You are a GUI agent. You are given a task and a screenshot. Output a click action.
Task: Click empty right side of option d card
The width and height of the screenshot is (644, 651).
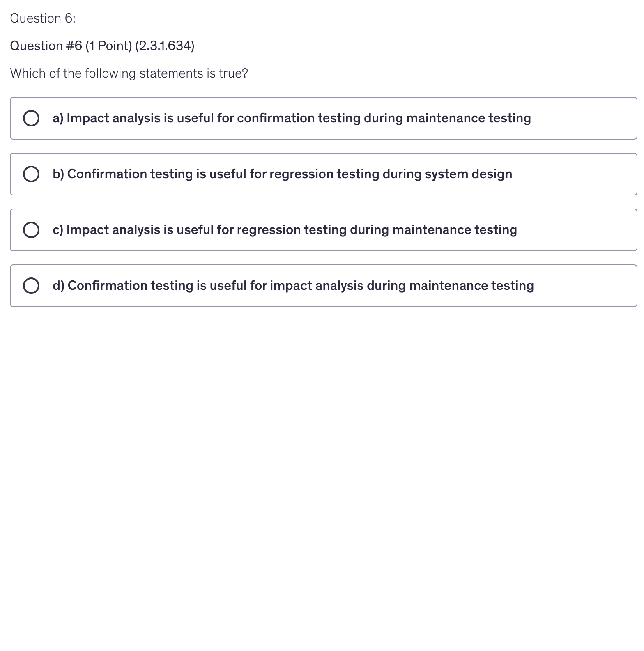pyautogui.click(x=591, y=286)
